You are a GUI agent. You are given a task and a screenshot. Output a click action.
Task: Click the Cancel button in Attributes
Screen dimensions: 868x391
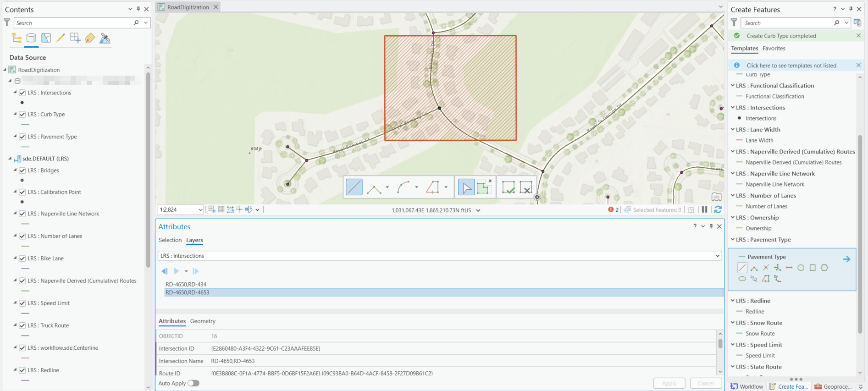706,383
